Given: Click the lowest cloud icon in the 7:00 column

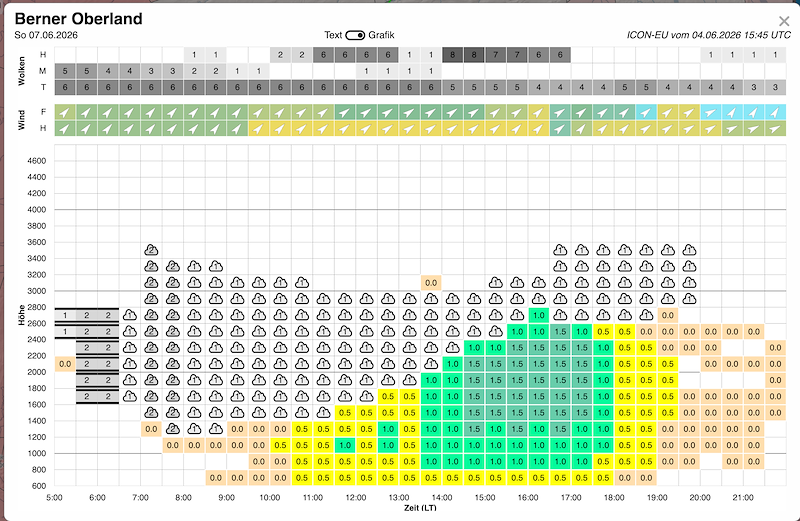Looking at the screenshot, I should [x=151, y=413].
